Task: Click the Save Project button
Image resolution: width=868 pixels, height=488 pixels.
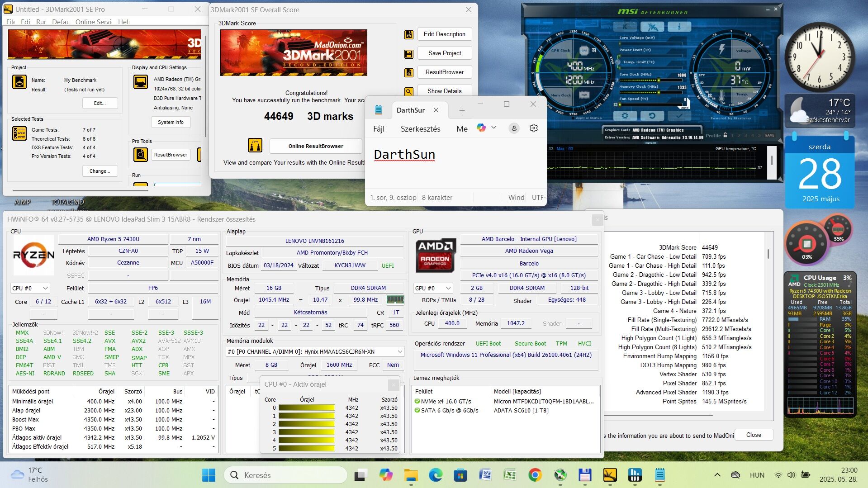Action: pos(445,53)
